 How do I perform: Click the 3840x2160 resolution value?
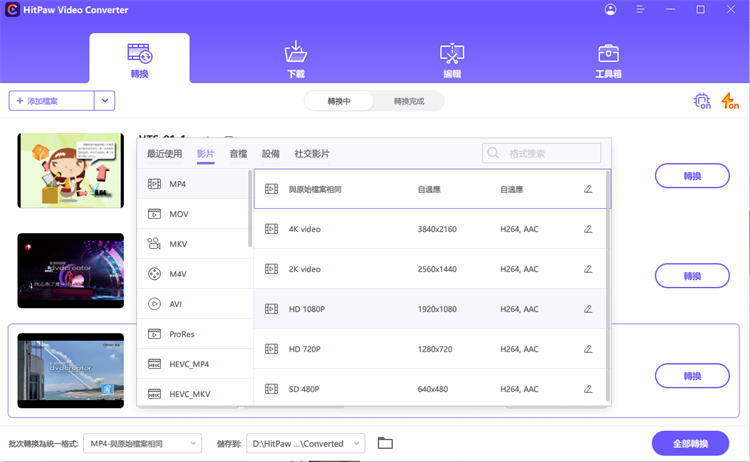pos(437,229)
